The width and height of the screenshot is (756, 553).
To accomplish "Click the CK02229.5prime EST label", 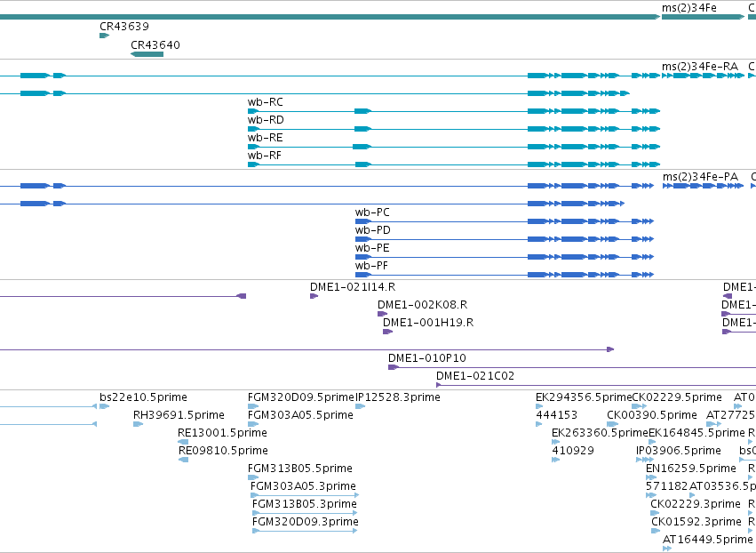I will point(677,397).
